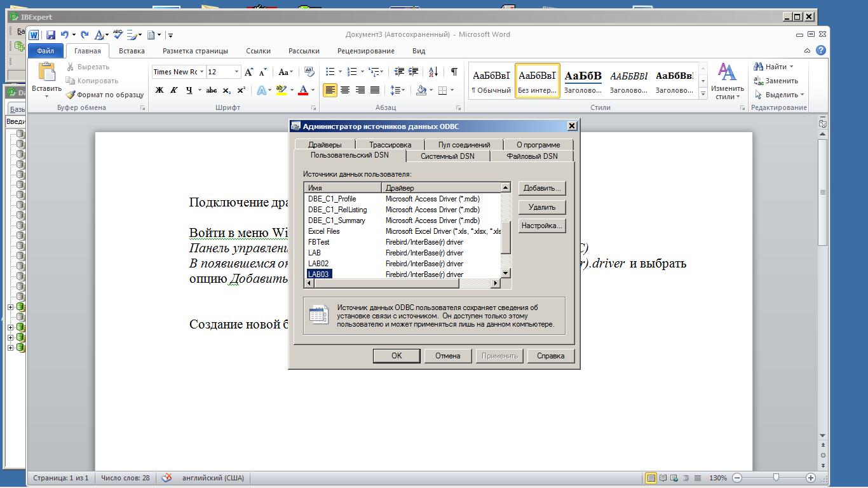Open Системный DSN tab
This screenshot has width=868, height=488.
coord(447,156)
